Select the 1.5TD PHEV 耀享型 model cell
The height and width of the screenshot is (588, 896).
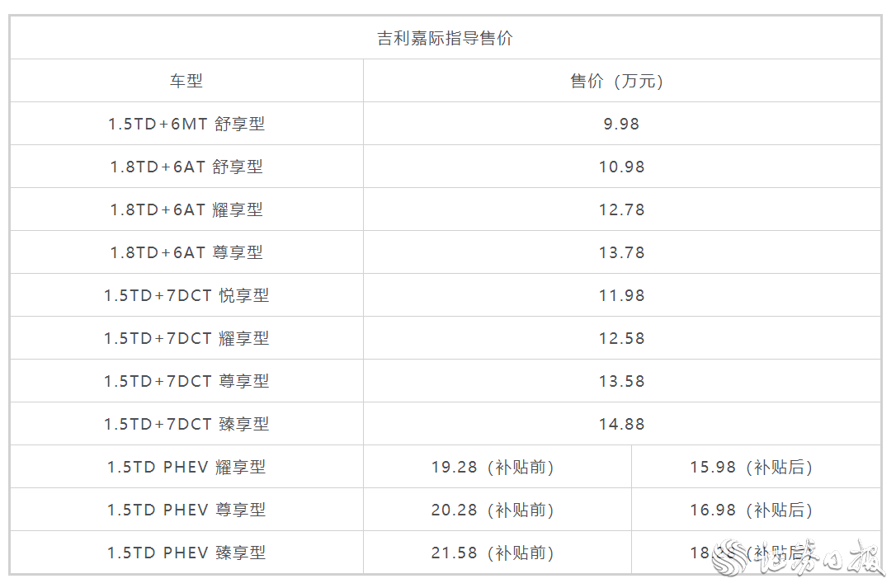186,467
